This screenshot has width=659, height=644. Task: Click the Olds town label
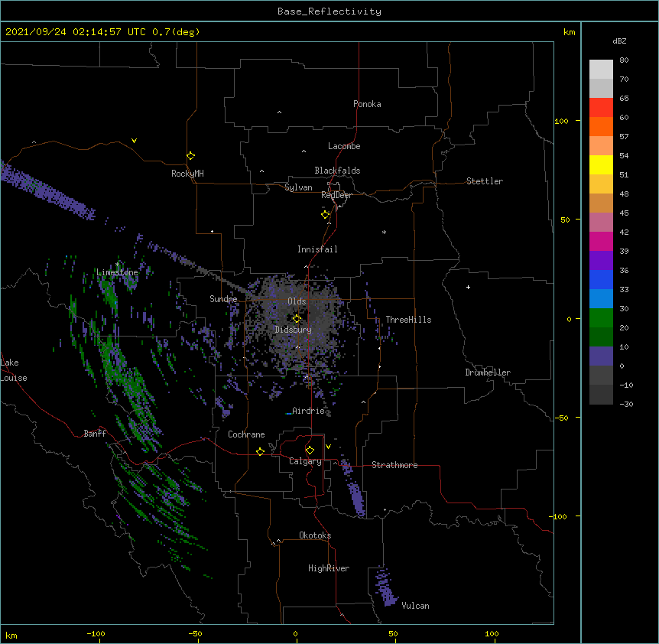coord(297,301)
